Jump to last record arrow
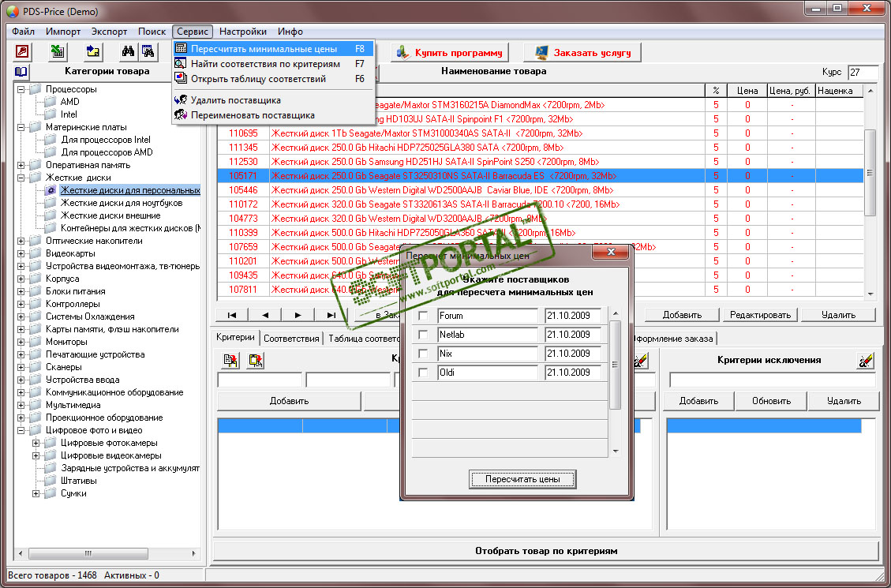The width and height of the screenshot is (891, 588). pos(331,315)
